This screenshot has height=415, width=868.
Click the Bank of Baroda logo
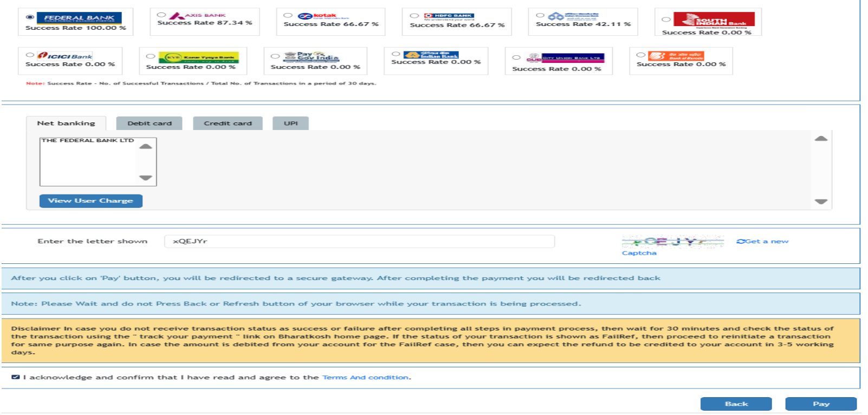click(x=676, y=56)
